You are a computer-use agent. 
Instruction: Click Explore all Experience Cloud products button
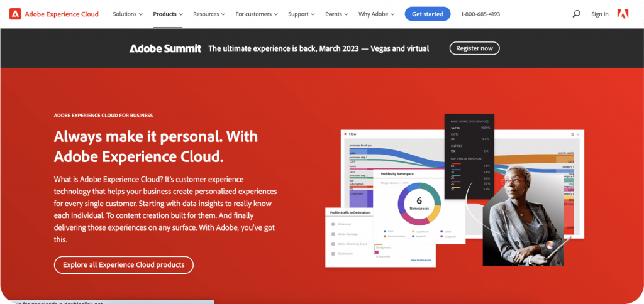(x=124, y=264)
